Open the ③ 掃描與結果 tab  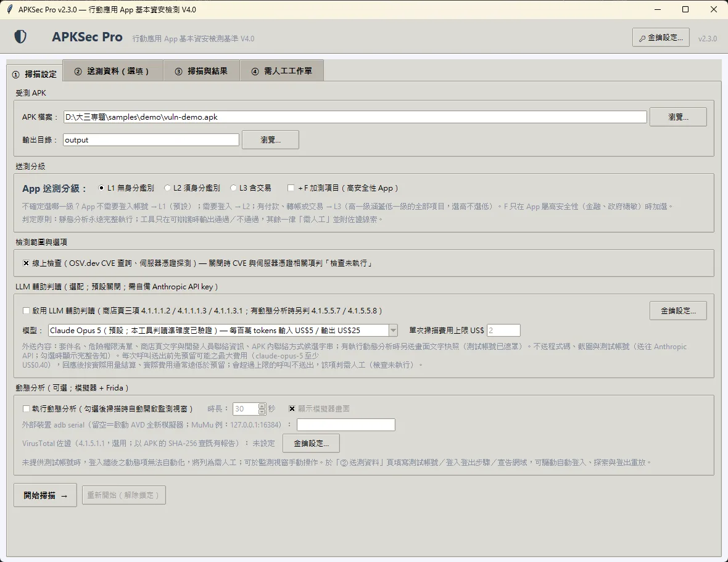point(202,71)
